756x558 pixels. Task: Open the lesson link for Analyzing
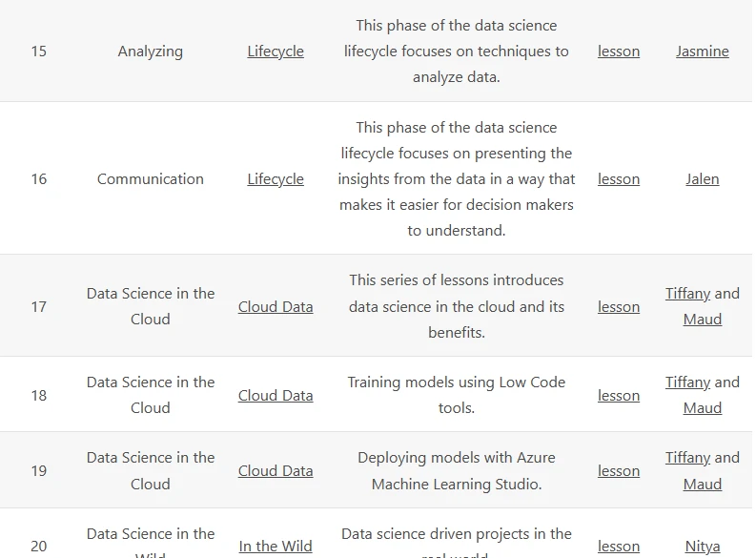coord(619,52)
